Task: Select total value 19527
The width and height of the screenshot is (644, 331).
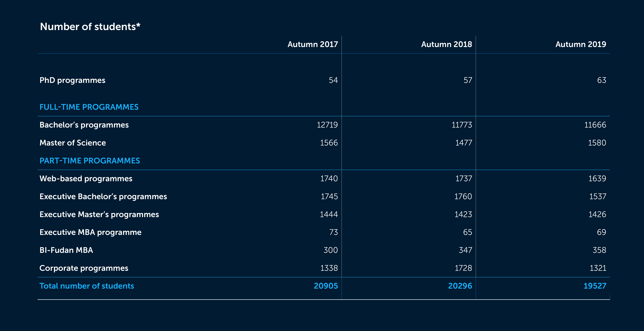Action: pyautogui.click(x=595, y=286)
